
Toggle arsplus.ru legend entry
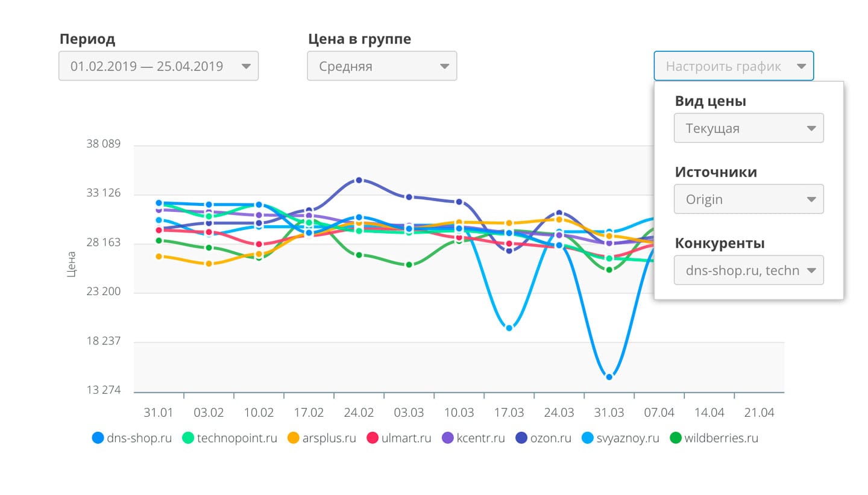[321, 438]
